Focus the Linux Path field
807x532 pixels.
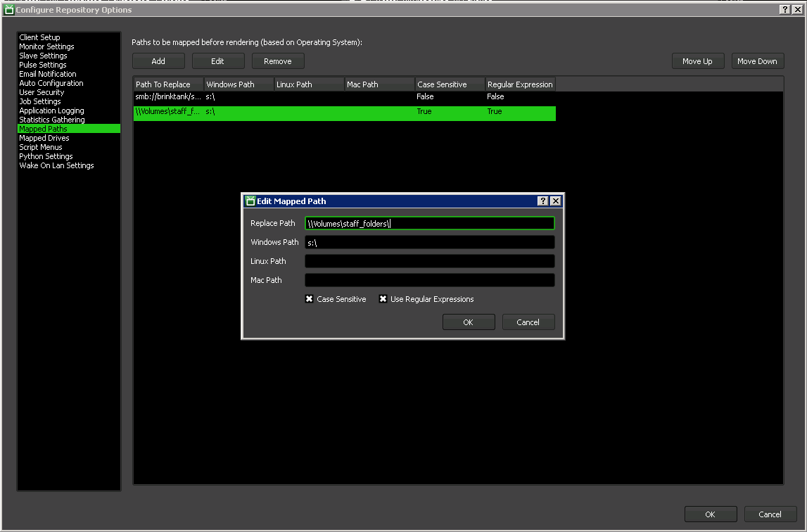click(429, 262)
